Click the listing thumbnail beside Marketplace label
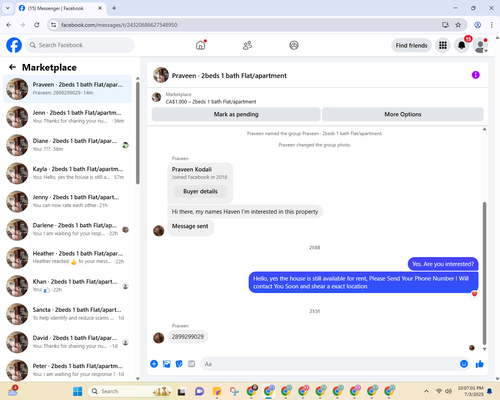Screen dimensions: 500x400 tap(157, 97)
